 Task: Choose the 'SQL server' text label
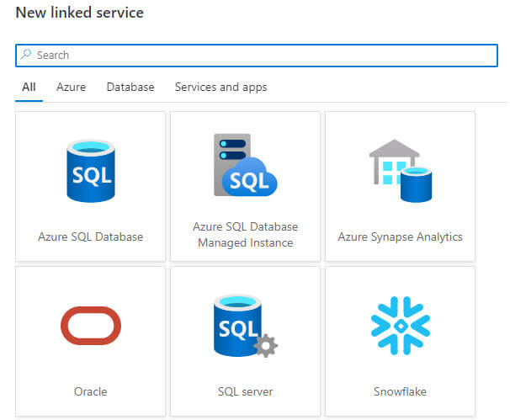[x=245, y=391]
